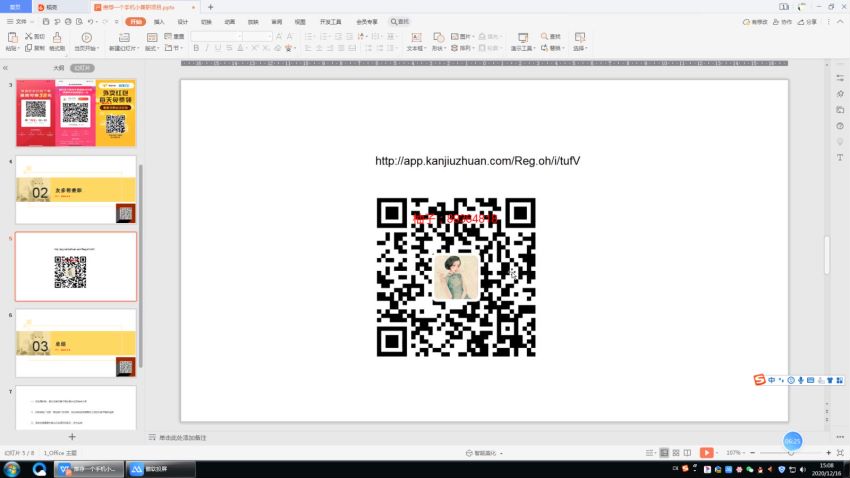
Task: Switch to reading view icon
Action: [x=687, y=453]
